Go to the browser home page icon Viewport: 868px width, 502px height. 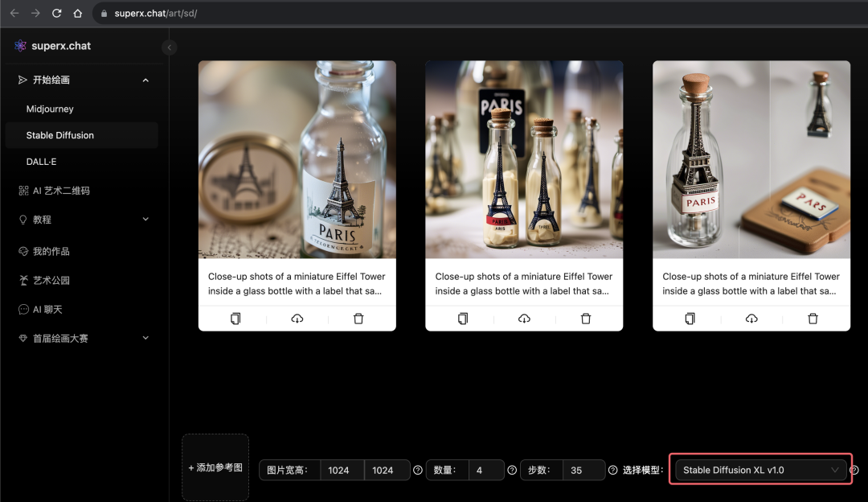pos(77,13)
